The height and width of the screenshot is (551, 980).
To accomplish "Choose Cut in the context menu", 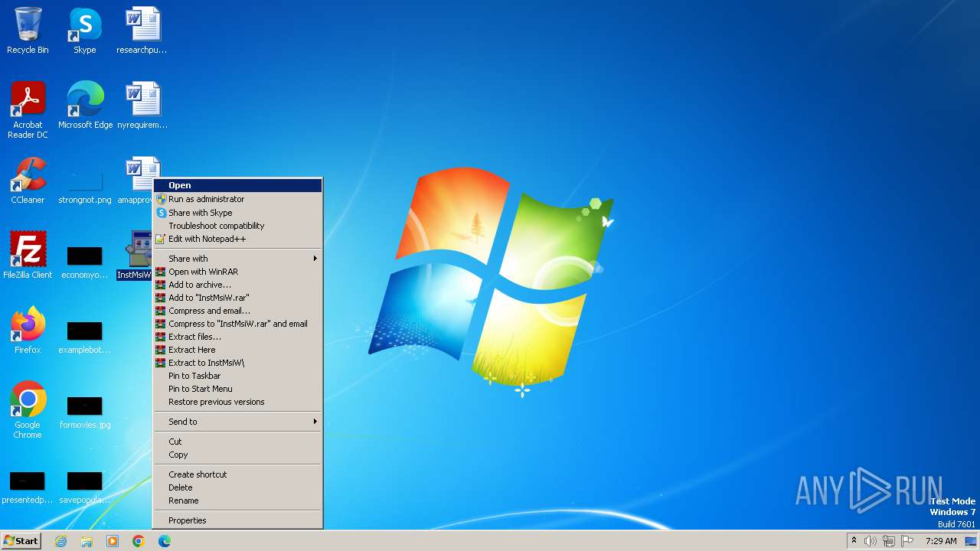I will tap(237, 442).
